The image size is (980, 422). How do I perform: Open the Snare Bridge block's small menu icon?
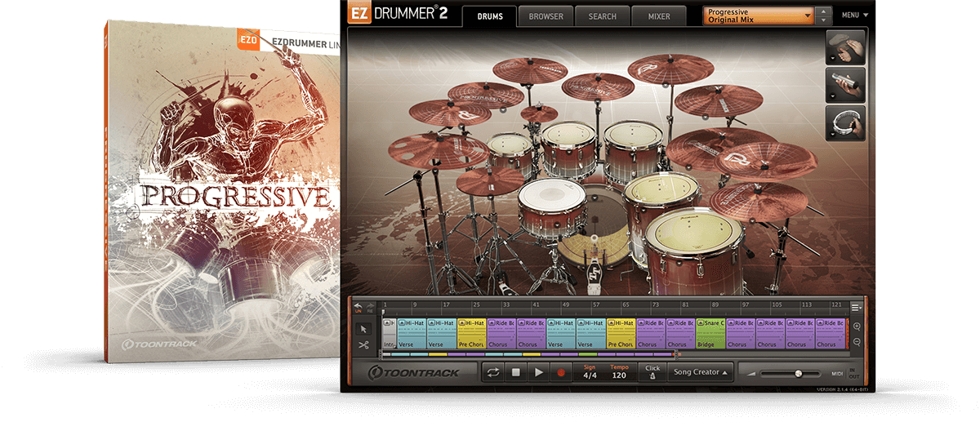(702, 323)
